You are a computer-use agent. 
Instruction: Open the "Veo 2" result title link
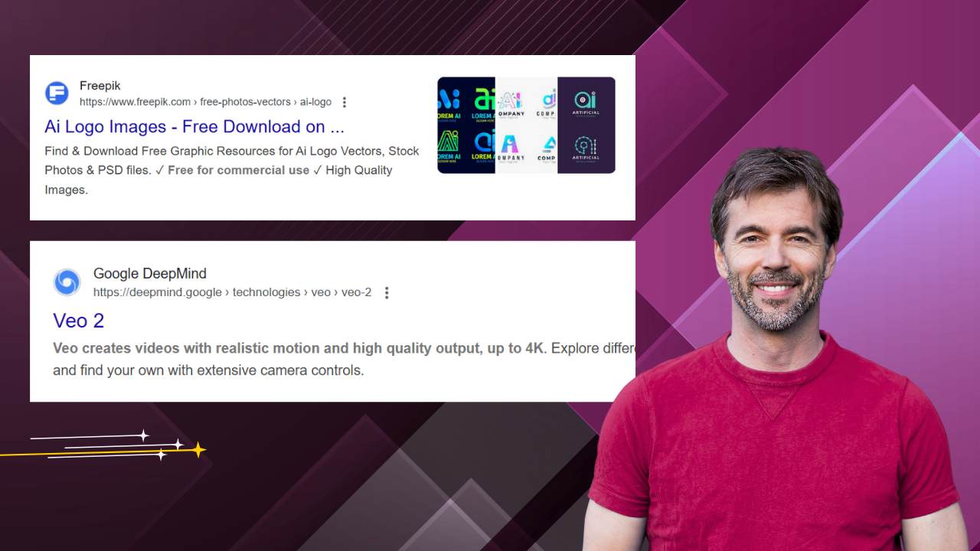(x=78, y=320)
